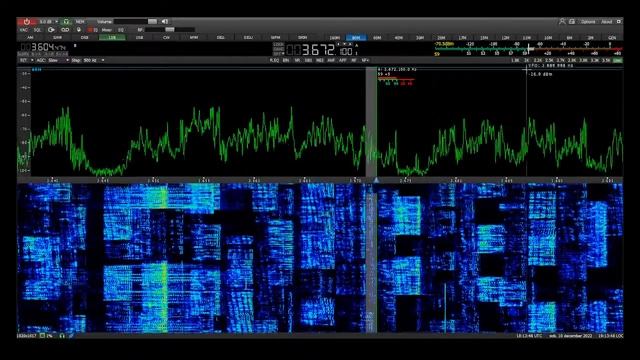Click the Volume slider handle

152,21
